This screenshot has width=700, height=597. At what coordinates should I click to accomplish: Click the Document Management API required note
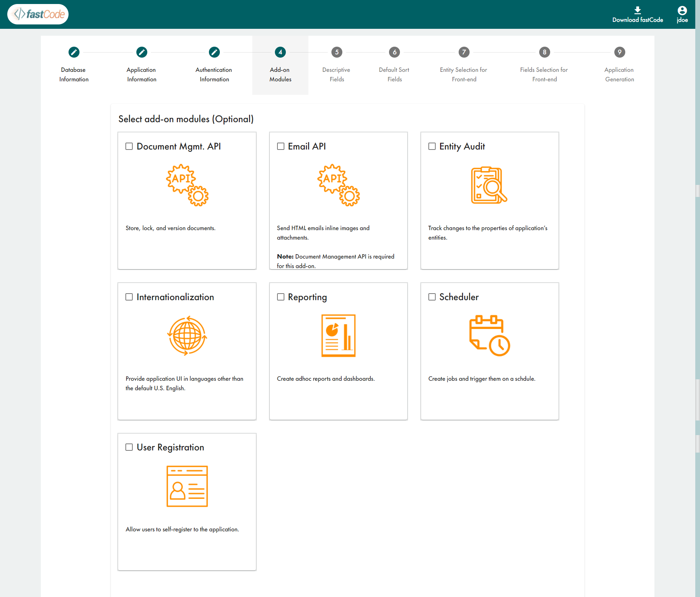pos(335,261)
